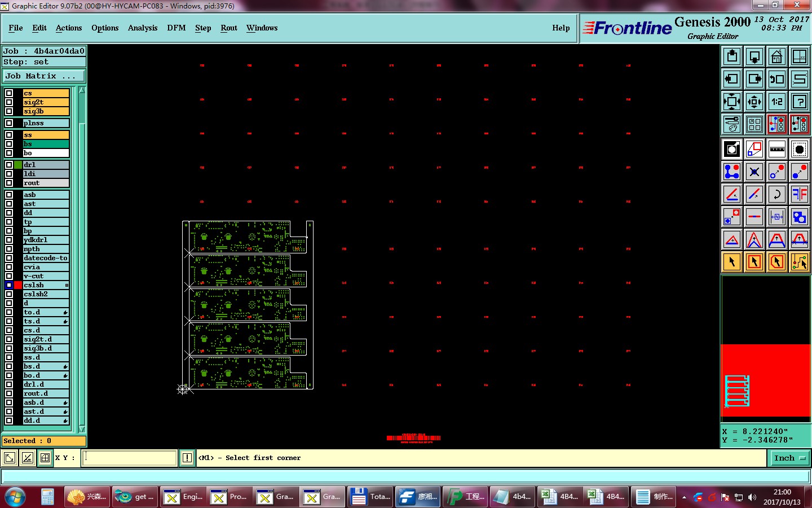Toggle display checkbox for layer npth
The height and width of the screenshot is (508, 812).
click(x=9, y=249)
